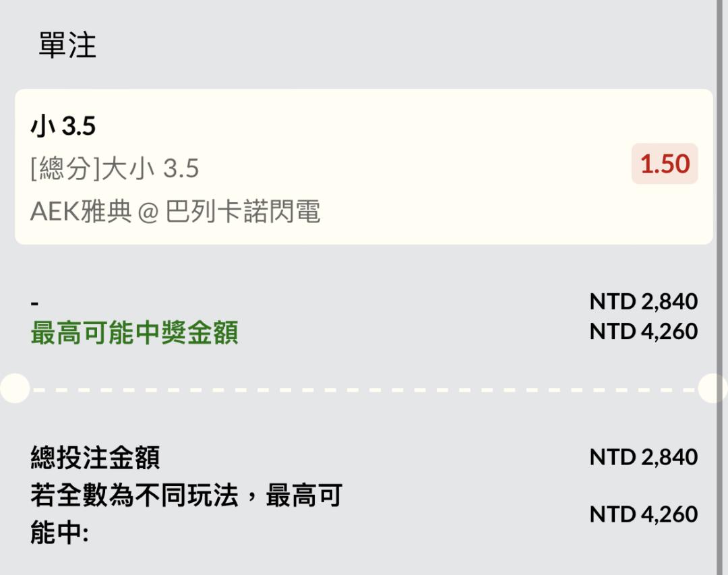Open the AEK雅典 team name

pyautogui.click(x=81, y=212)
